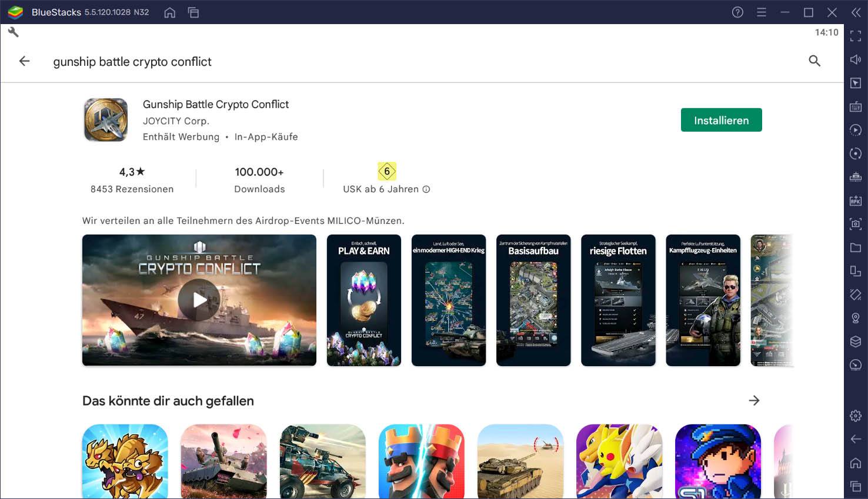The height and width of the screenshot is (499, 868).
Task: Click the 100.000+ Downloads text
Action: click(x=259, y=180)
